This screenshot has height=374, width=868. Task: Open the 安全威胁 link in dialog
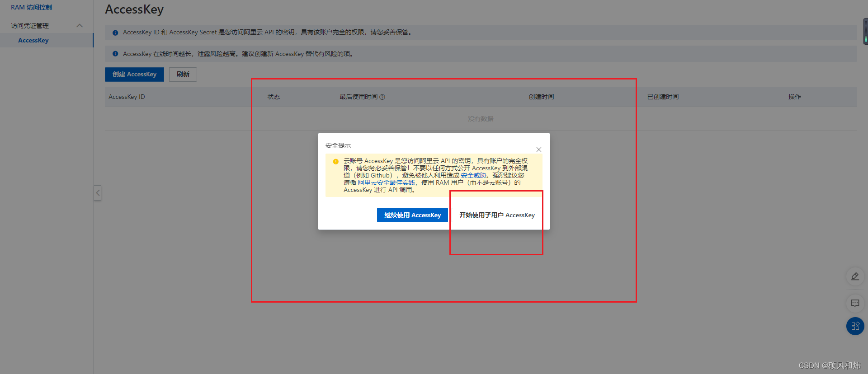click(473, 175)
